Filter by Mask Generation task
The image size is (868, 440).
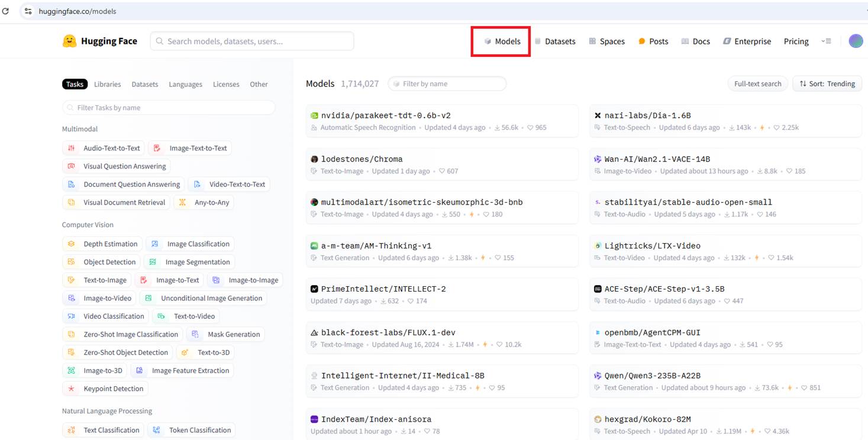pos(225,334)
